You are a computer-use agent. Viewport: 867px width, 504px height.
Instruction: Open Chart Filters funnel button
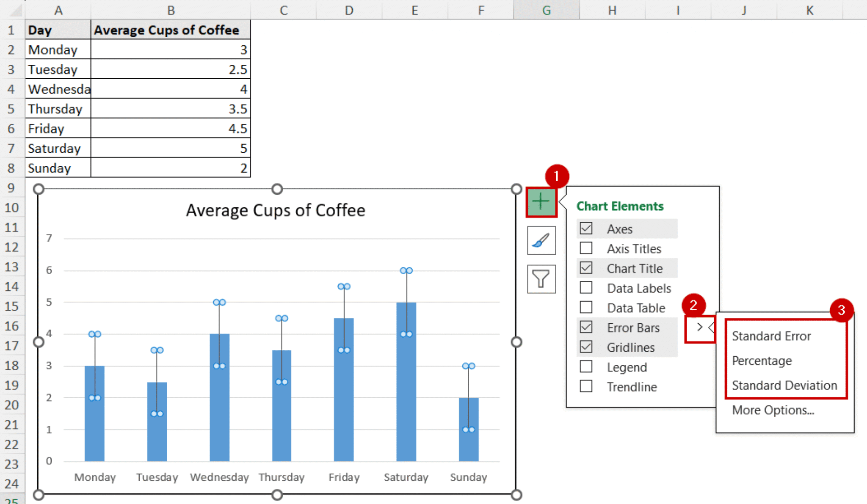click(x=541, y=279)
